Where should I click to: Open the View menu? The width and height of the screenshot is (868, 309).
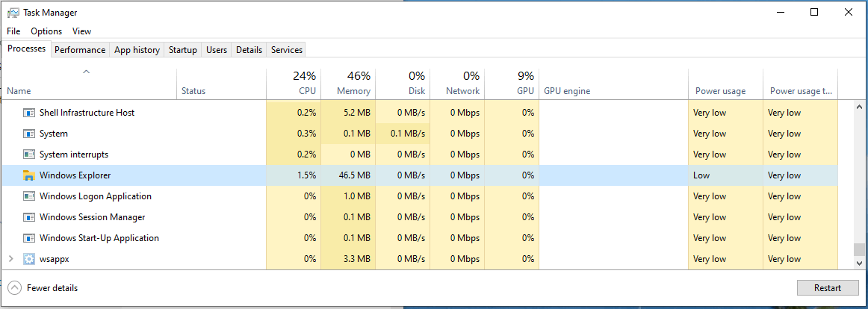(x=82, y=31)
